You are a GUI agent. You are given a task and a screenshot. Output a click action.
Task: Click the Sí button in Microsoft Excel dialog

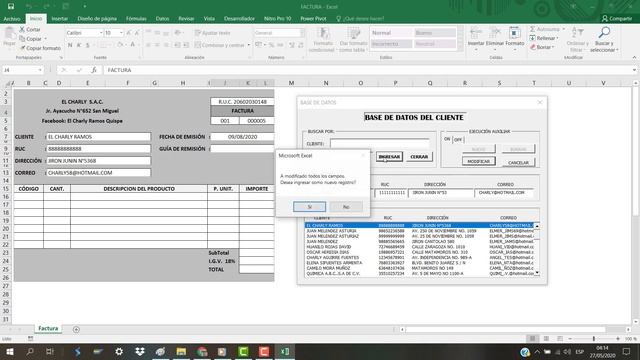coord(309,207)
